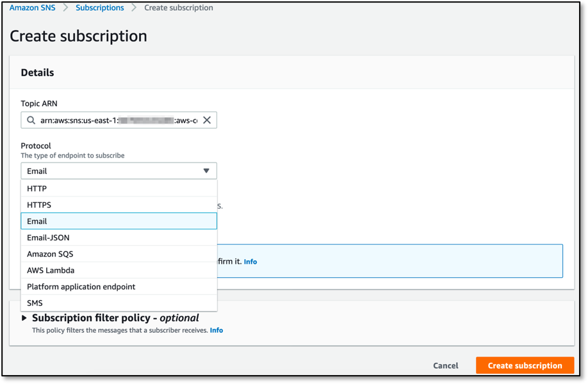Open the Protocol dropdown showing Email
588x384 pixels.
[x=118, y=171]
